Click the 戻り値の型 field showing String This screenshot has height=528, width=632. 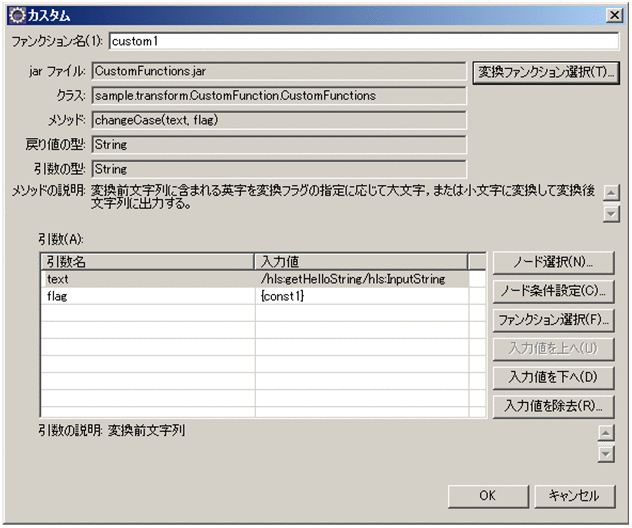[279, 145]
